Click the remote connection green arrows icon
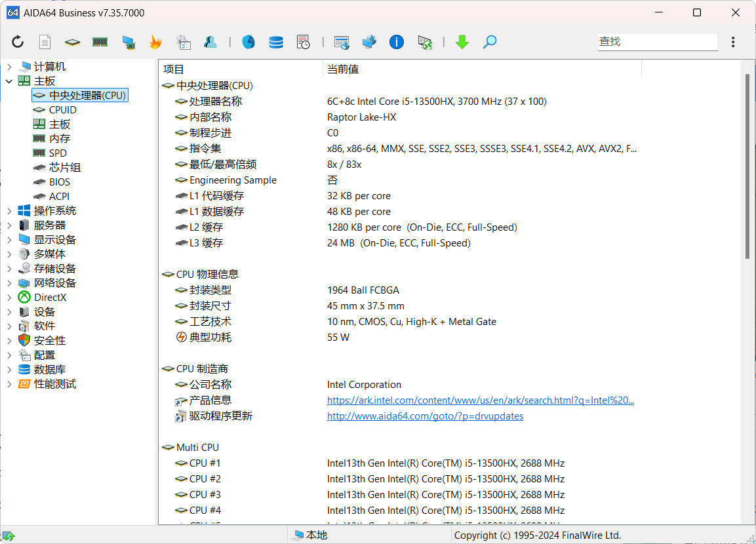 (x=425, y=43)
